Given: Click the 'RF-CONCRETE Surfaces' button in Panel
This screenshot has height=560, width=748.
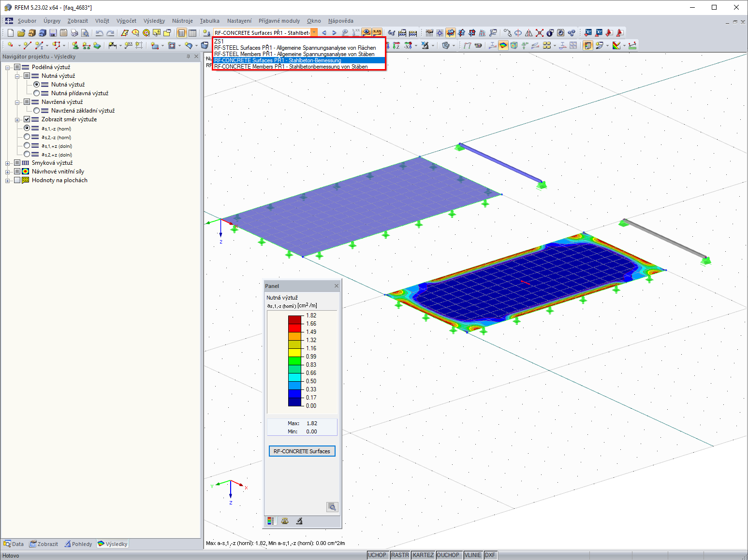Looking at the screenshot, I should tap(302, 451).
